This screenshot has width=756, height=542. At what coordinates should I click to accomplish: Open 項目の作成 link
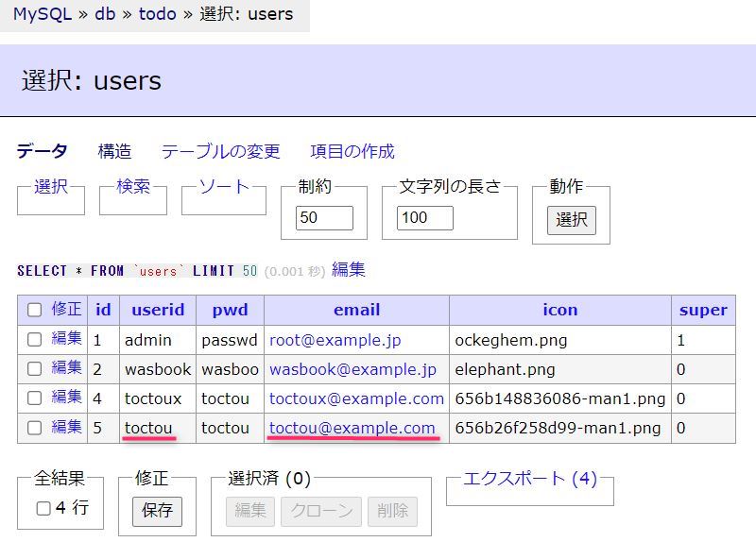tap(352, 151)
